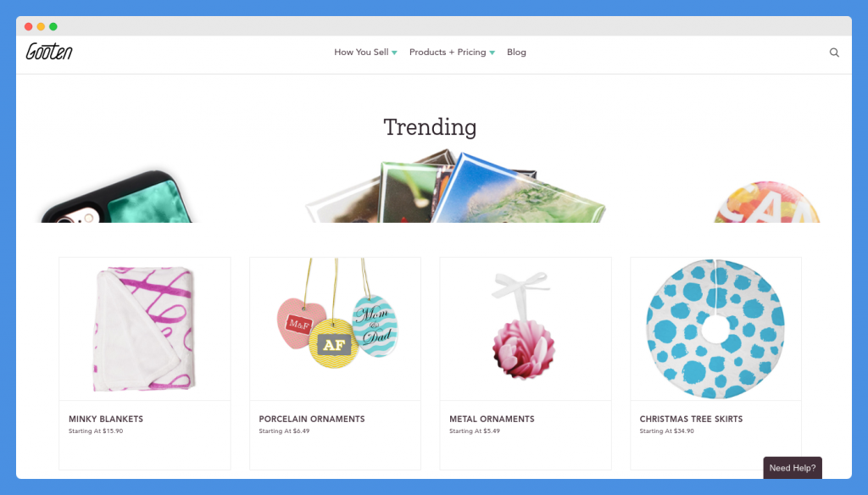Select the Porcelain Ornaments product image

335,329
